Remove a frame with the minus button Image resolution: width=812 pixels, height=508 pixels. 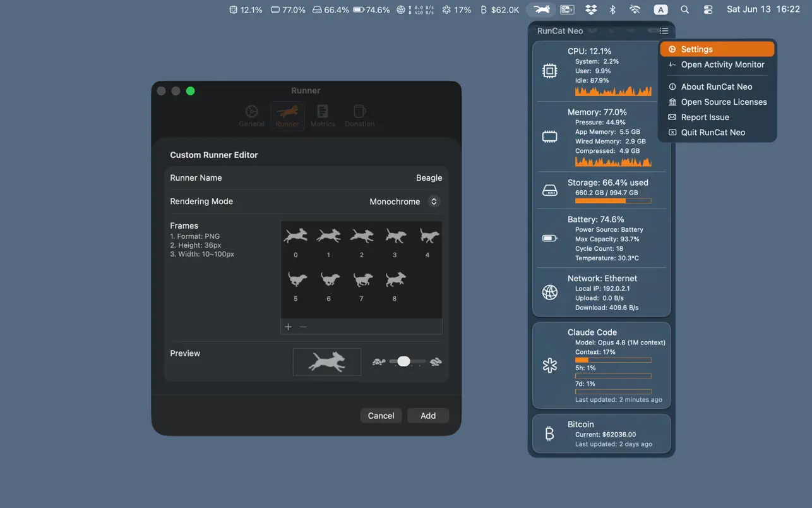[x=304, y=327]
